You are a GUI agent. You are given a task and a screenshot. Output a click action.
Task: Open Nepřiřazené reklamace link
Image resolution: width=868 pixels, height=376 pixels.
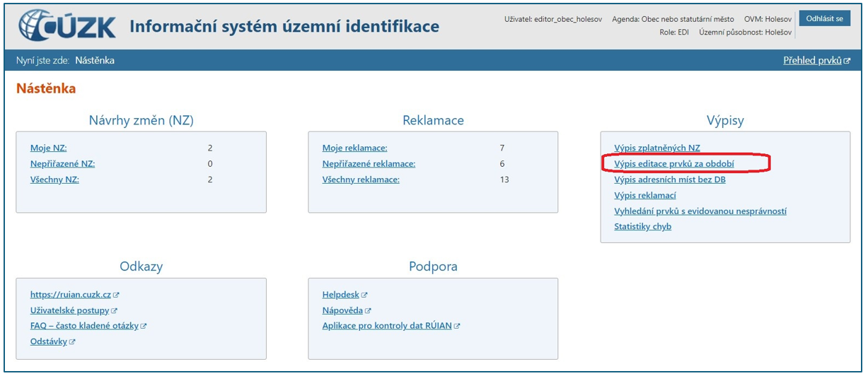click(x=369, y=164)
